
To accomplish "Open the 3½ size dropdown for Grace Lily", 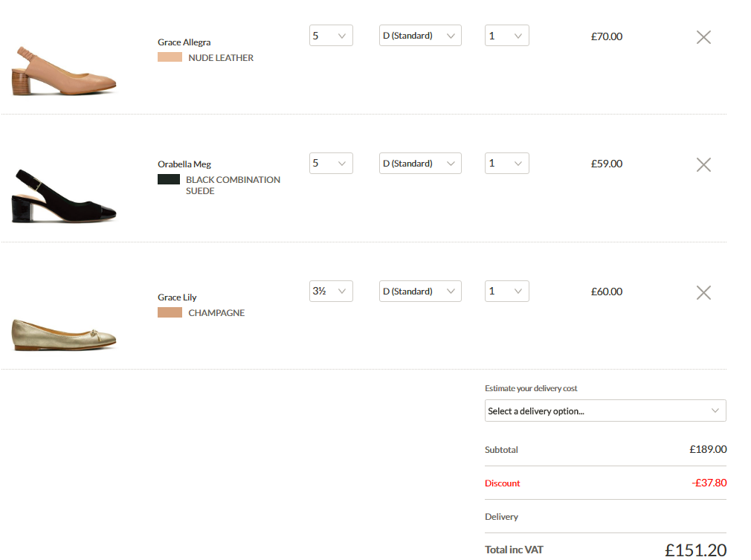I will (x=331, y=292).
